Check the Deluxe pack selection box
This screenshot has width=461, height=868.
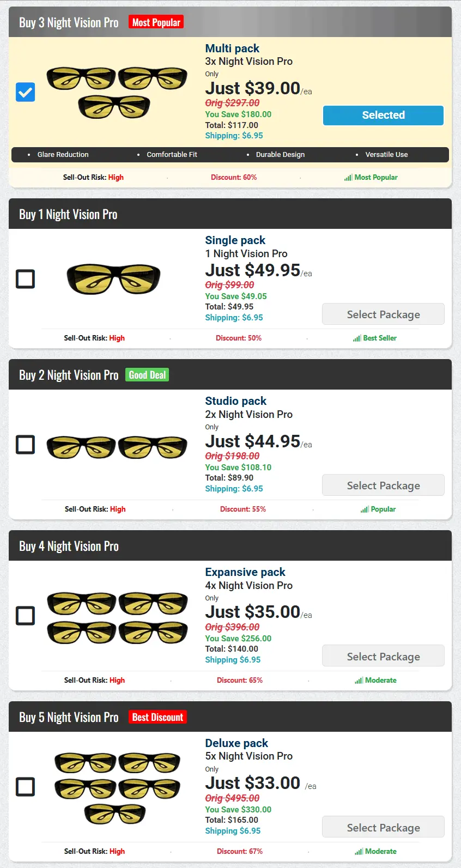pos(25,787)
